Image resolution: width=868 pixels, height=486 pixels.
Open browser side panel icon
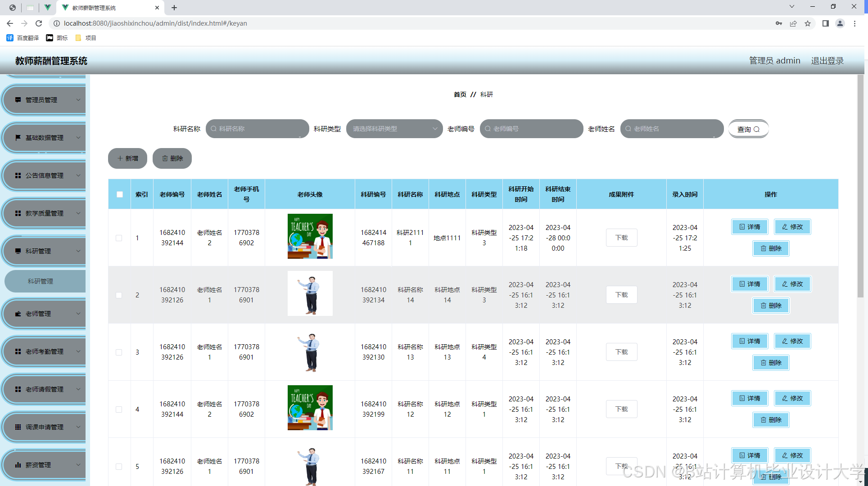[825, 23]
